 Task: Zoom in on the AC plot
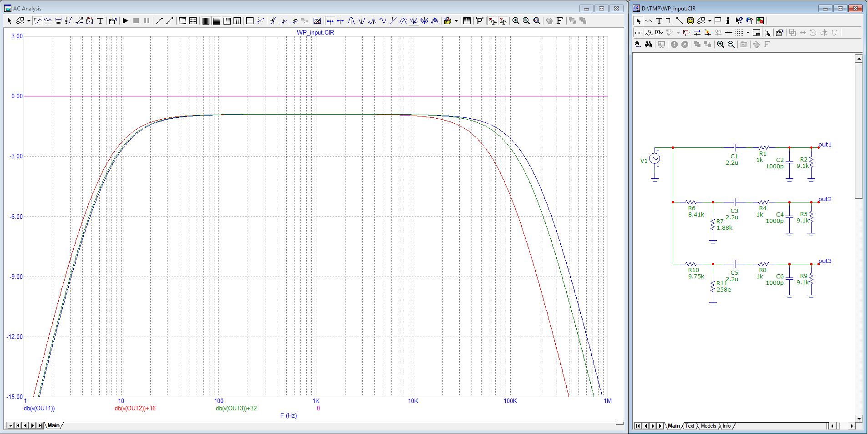pyautogui.click(x=516, y=20)
